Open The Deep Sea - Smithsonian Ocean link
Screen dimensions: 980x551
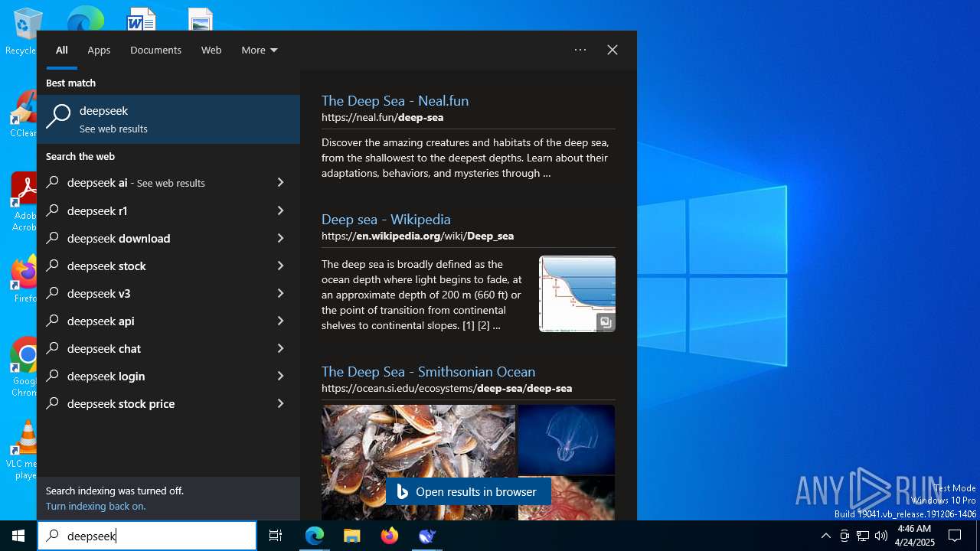pos(428,371)
